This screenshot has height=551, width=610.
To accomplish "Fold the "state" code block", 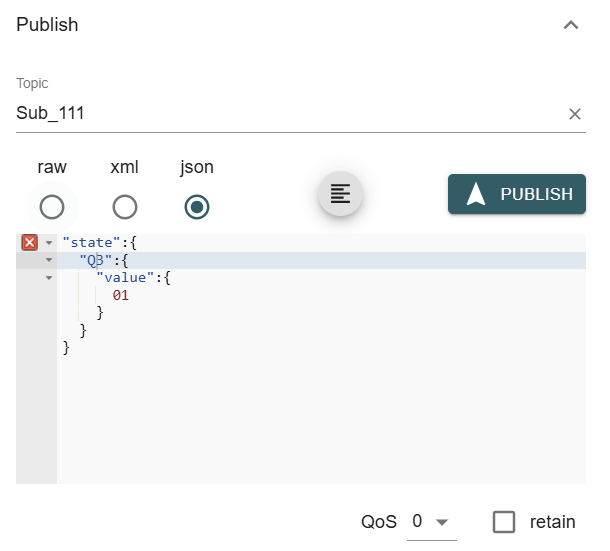I will point(49,243).
